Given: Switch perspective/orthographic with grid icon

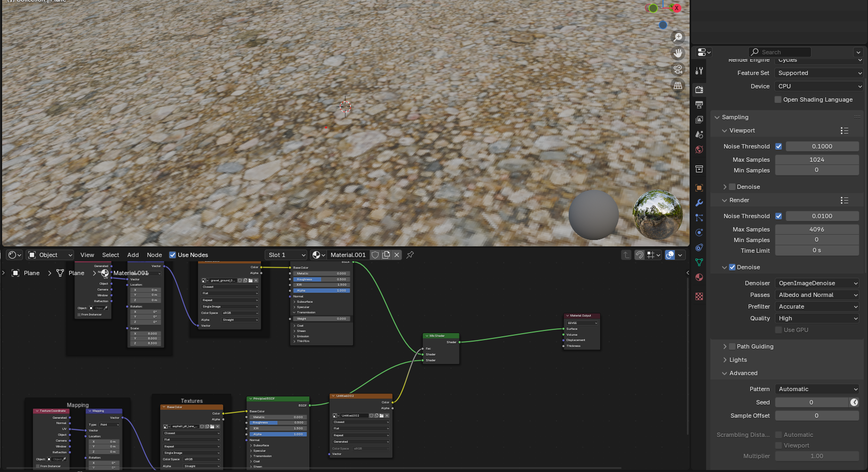Looking at the screenshot, I should [x=678, y=85].
